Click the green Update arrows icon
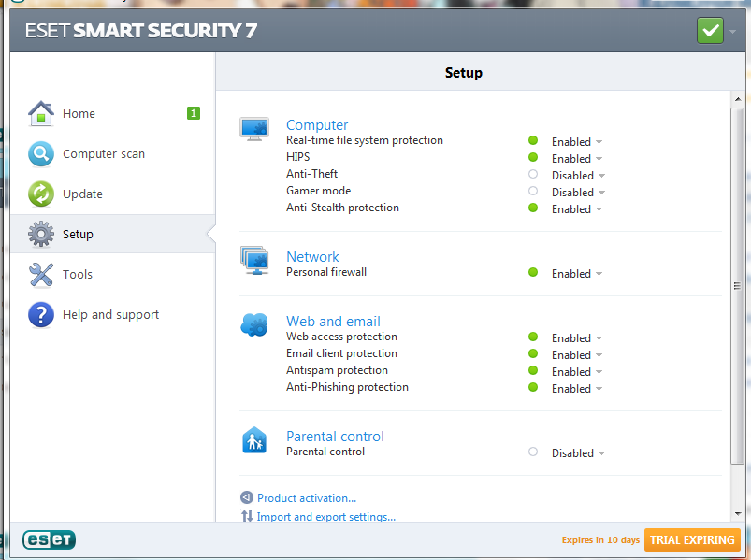The width and height of the screenshot is (751, 560). coord(41,194)
